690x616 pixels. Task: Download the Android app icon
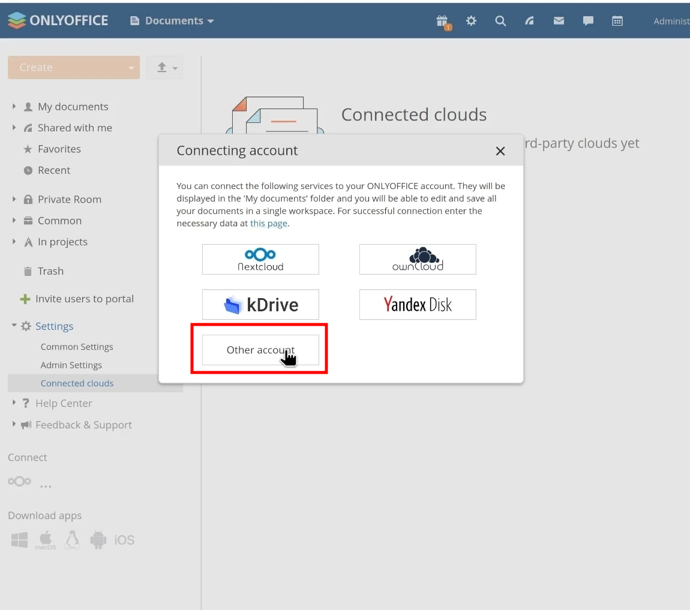pyautogui.click(x=98, y=540)
